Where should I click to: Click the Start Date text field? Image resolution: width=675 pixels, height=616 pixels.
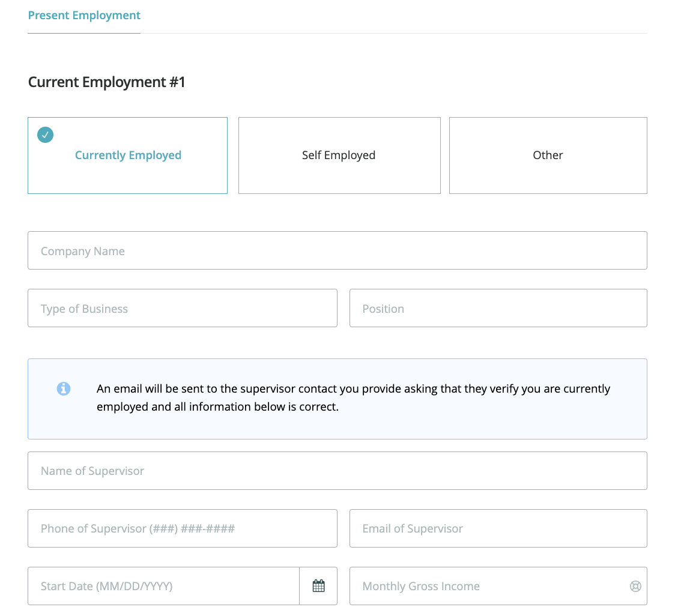coord(163,586)
